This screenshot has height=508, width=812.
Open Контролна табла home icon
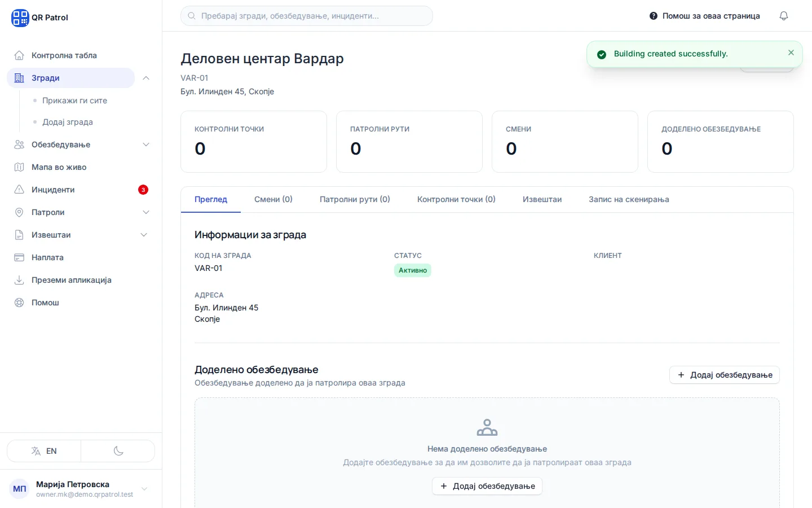point(19,55)
